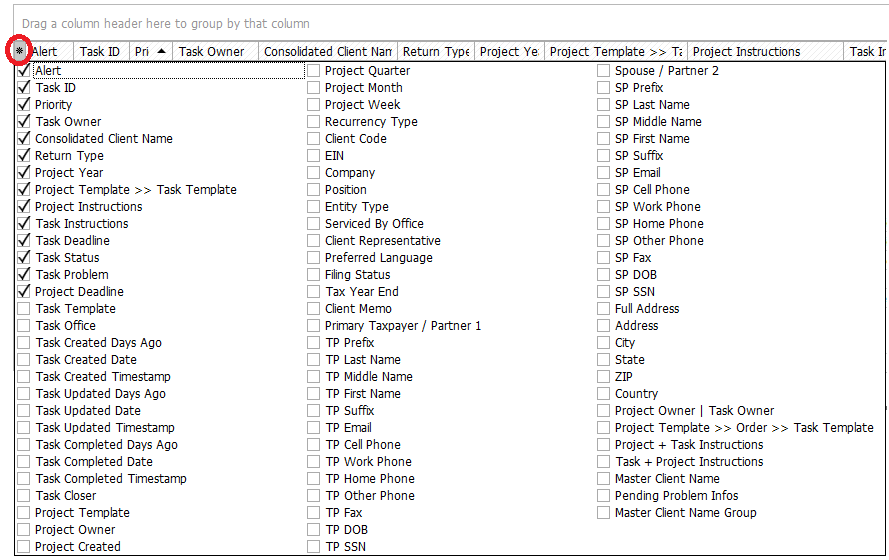Image resolution: width=889 pixels, height=560 pixels.
Task: Check Primary Taxpayer / Partner 1
Action: (314, 326)
